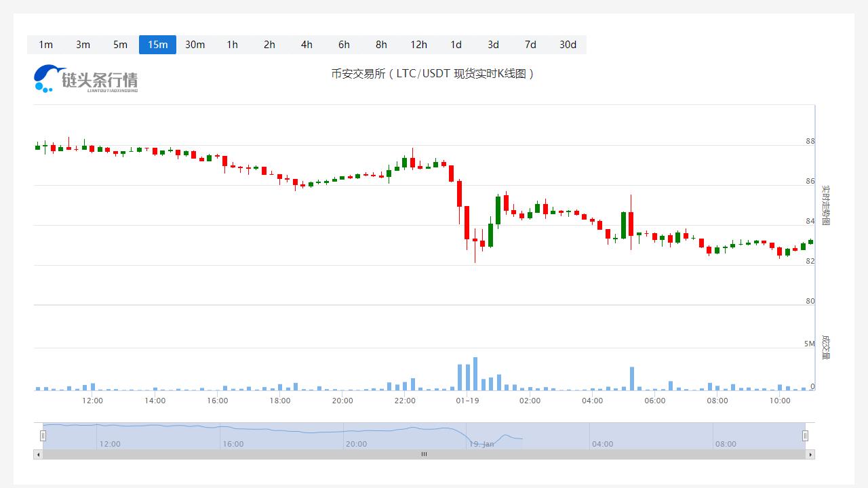The width and height of the screenshot is (868, 488).
Task: Click the 成交量 volume axis label
Action: (825, 346)
